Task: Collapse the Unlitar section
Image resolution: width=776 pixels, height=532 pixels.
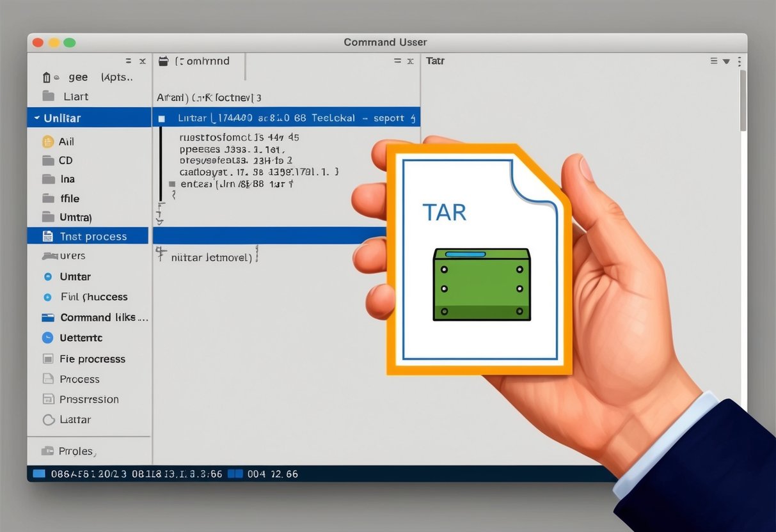Action: [x=36, y=118]
